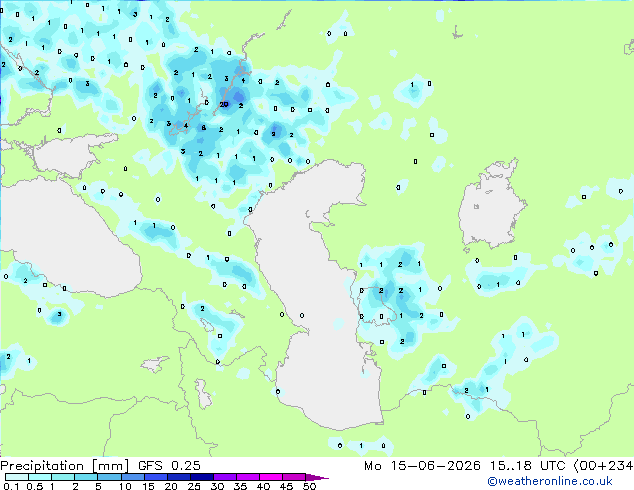Click the '(00+234' forecast run text
634x490 pixels.
[604, 466]
